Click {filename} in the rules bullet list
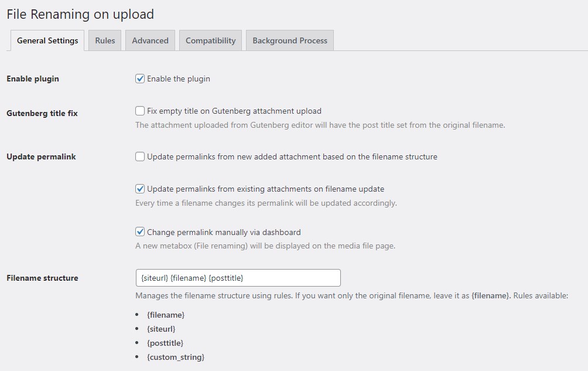 [x=166, y=315]
